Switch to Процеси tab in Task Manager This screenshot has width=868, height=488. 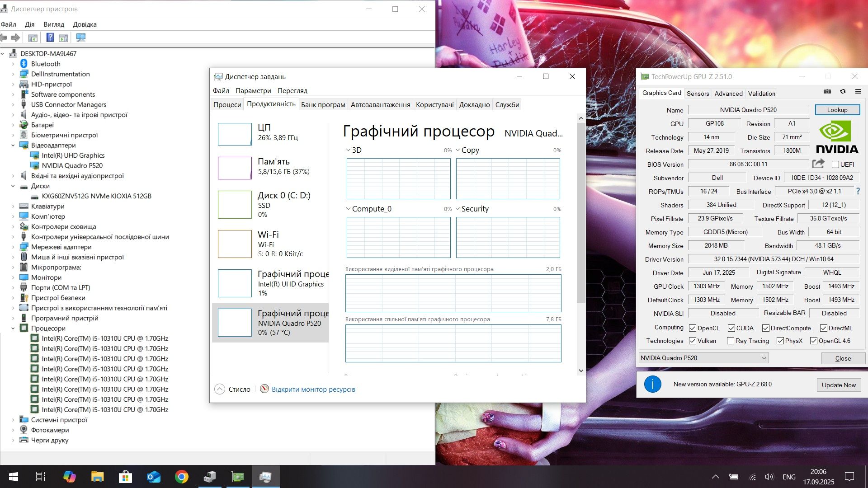pyautogui.click(x=227, y=104)
